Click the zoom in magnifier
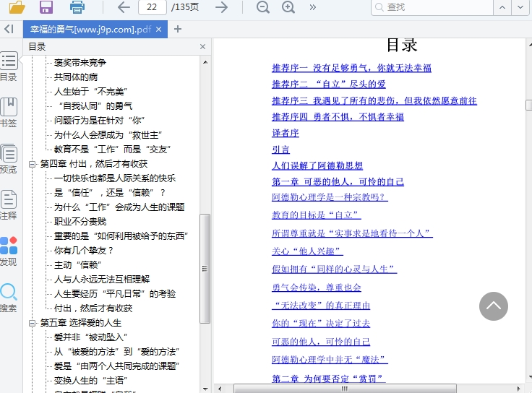This screenshot has height=393, width=532. [288, 7]
